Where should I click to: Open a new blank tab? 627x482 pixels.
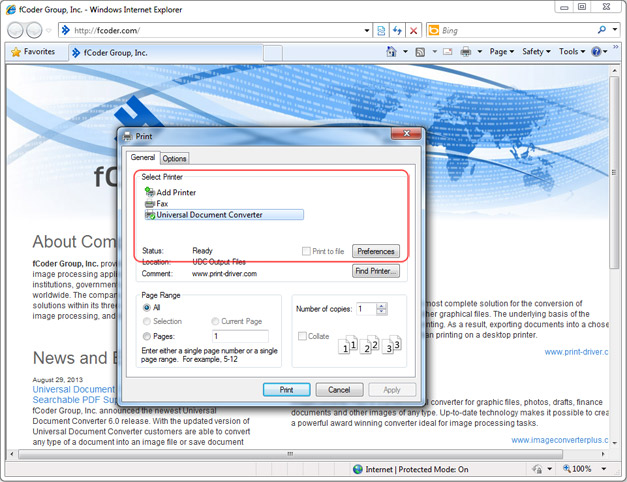tap(273, 53)
